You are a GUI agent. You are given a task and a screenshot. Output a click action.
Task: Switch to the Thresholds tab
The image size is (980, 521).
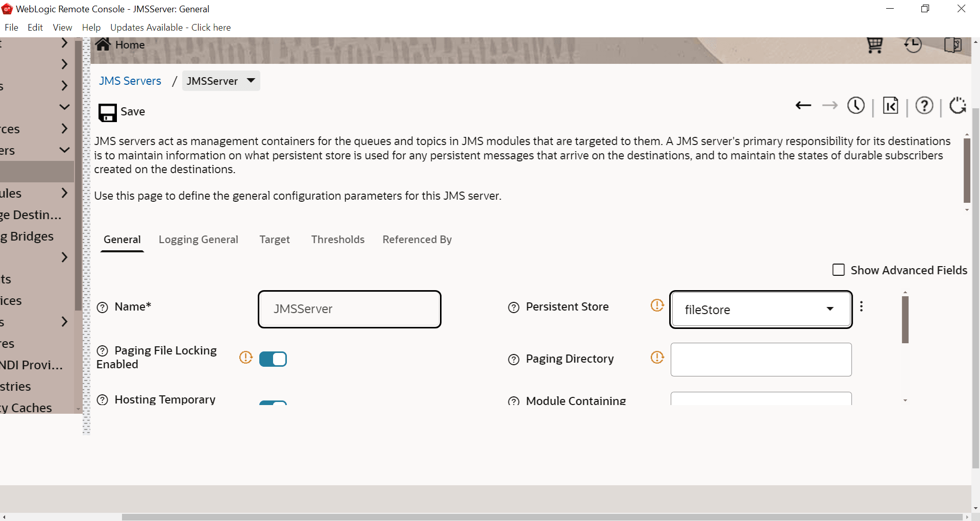click(x=338, y=240)
